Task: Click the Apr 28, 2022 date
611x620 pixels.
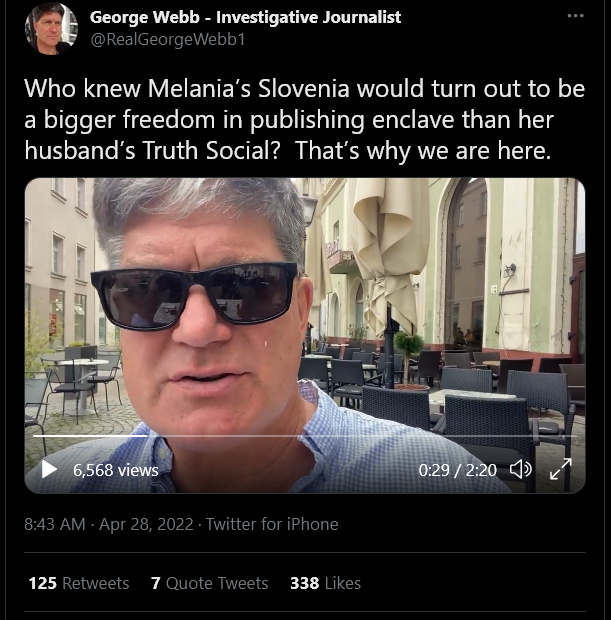Action: (x=146, y=524)
